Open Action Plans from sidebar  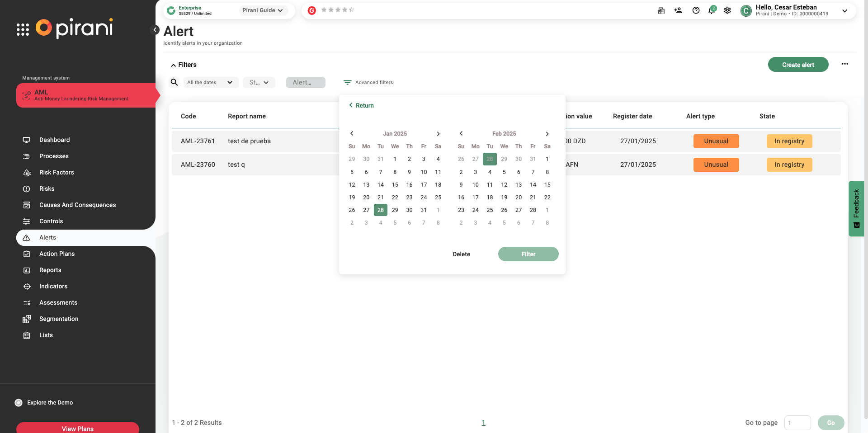pyautogui.click(x=57, y=254)
